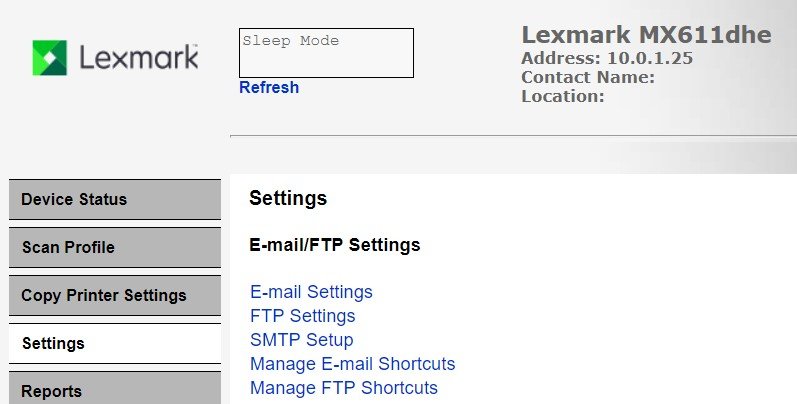This screenshot has height=404, width=797.
Task: Open the Reports sidebar section
Action: coord(114,390)
